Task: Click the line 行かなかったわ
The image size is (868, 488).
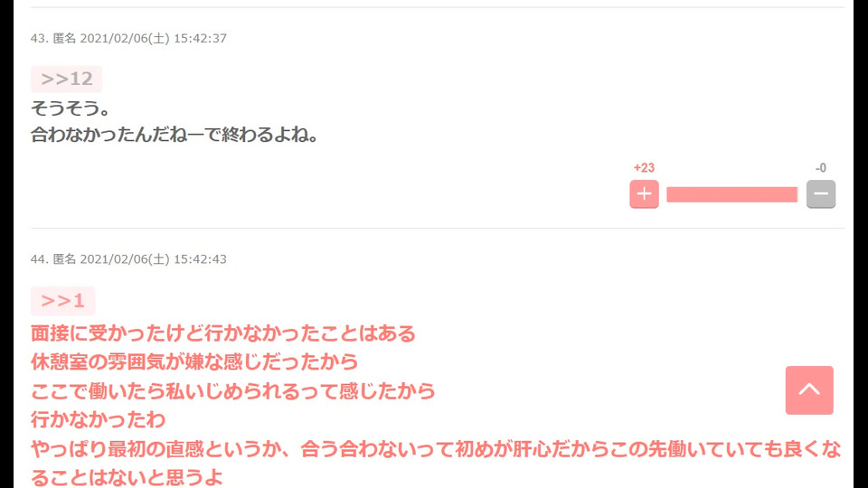Action: (98, 419)
